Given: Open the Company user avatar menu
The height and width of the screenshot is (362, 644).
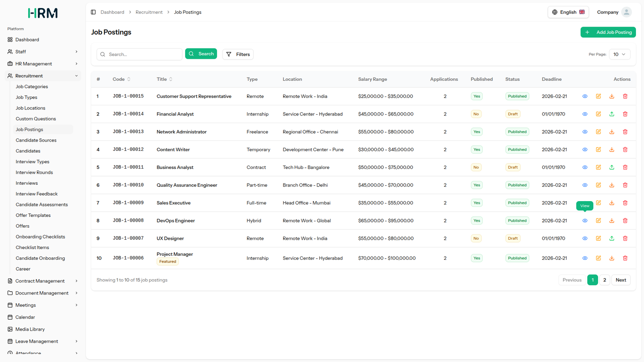Looking at the screenshot, I should [x=626, y=12].
